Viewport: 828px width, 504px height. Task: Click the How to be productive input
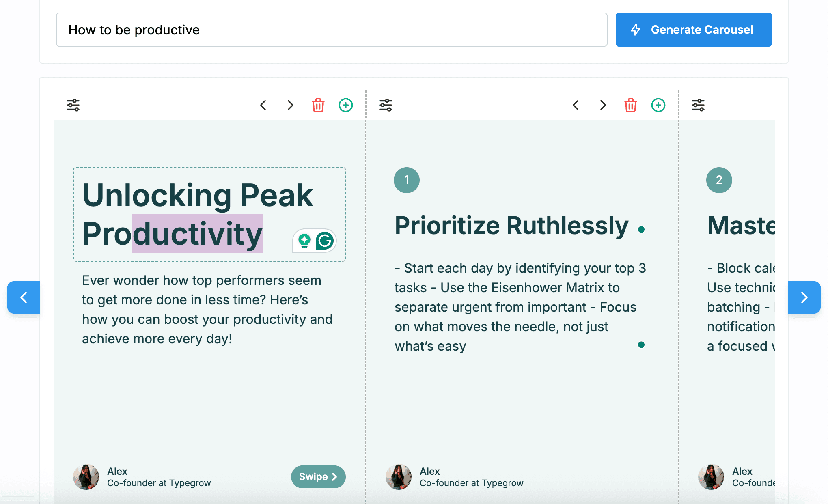coord(331,30)
